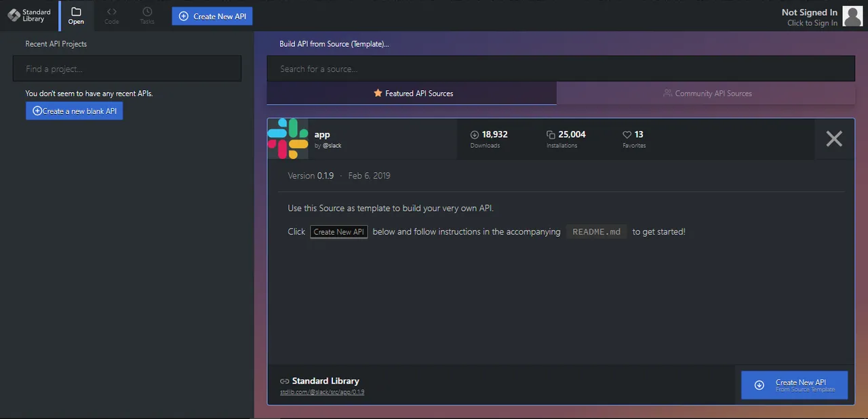Image resolution: width=868 pixels, height=419 pixels.
Task: Click Create New API in top toolbar
Action: pos(212,16)
